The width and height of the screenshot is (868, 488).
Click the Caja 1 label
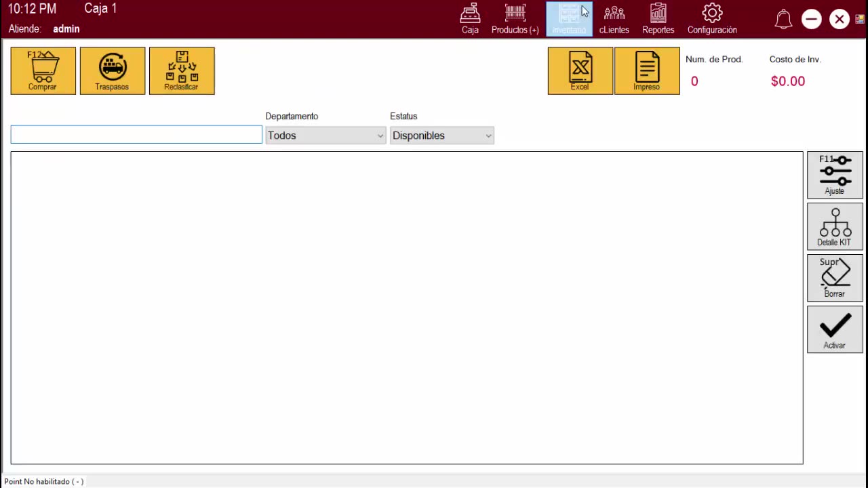coord(100,9)
